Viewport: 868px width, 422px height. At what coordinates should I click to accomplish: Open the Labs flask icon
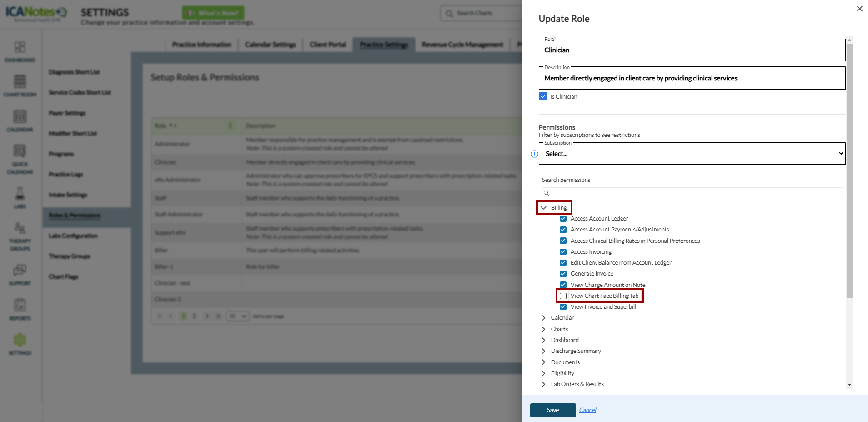pyautogui.click(x=20, y=194)
